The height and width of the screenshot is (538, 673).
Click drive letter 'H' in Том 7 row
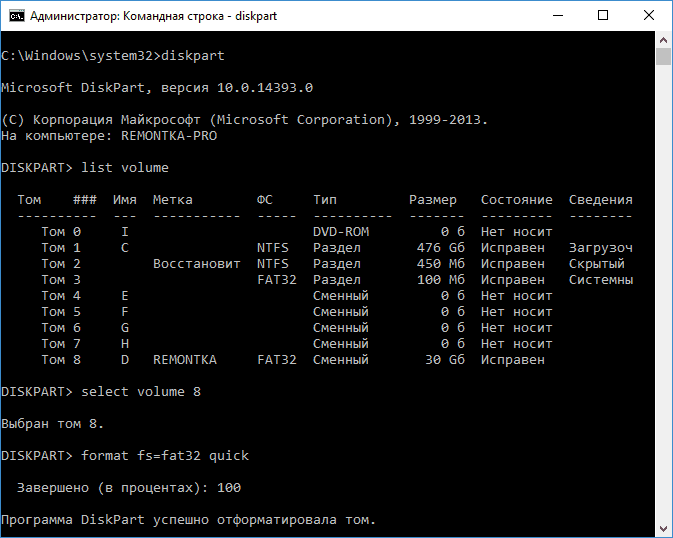click(x=124, y=344)
